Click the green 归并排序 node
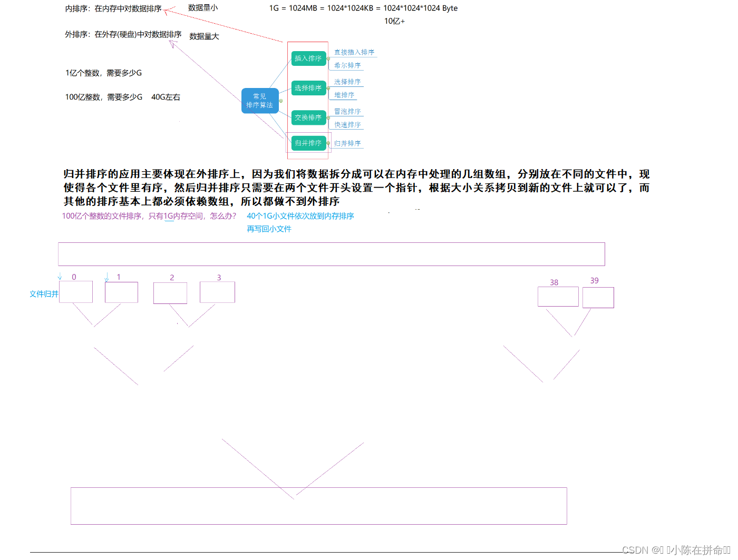The image size is (738, 560). [308, 143]
